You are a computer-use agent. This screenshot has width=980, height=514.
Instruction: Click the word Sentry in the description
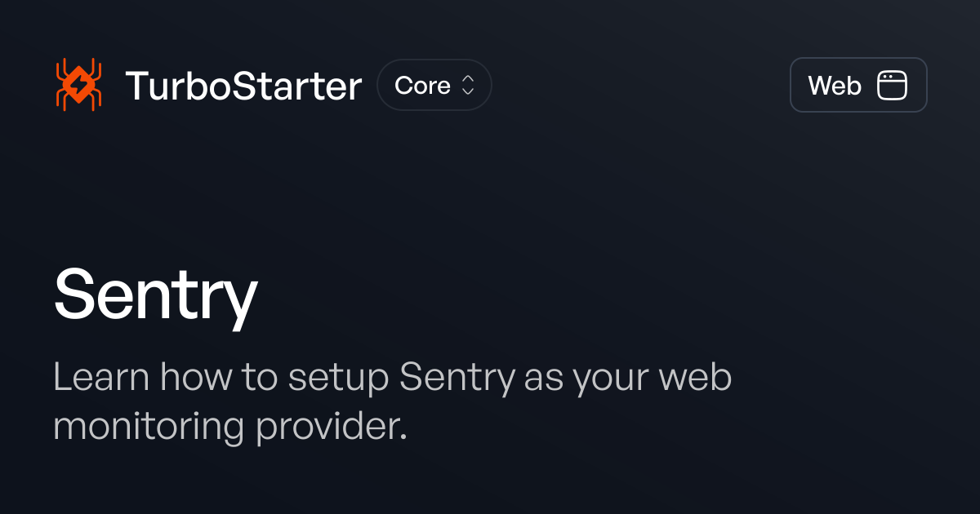click(x=457, y=378)
